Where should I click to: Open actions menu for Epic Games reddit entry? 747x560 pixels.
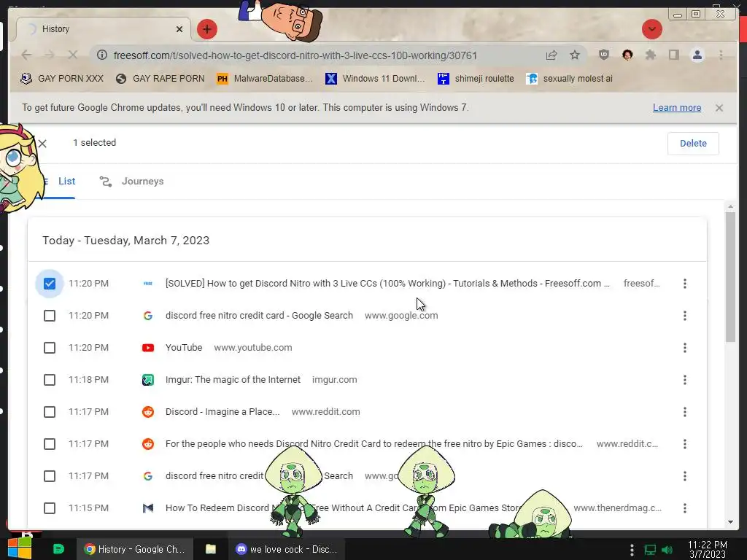coord(684,444)
